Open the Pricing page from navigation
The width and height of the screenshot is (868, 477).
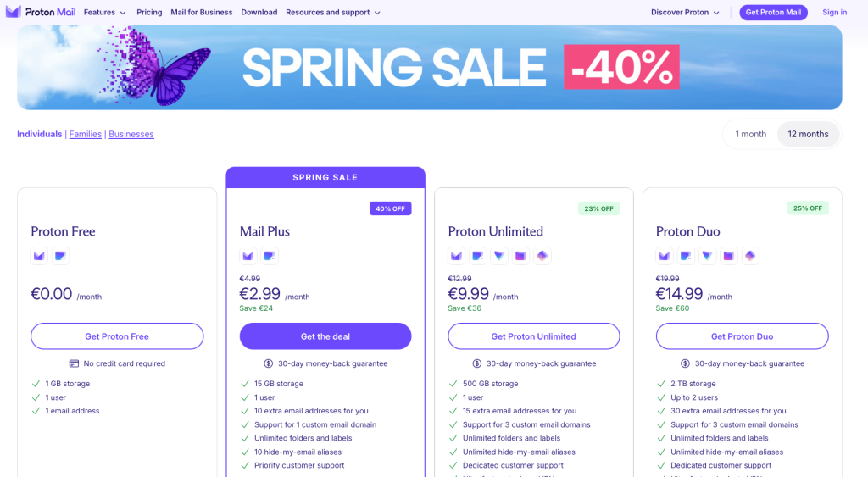coord(149,13)
